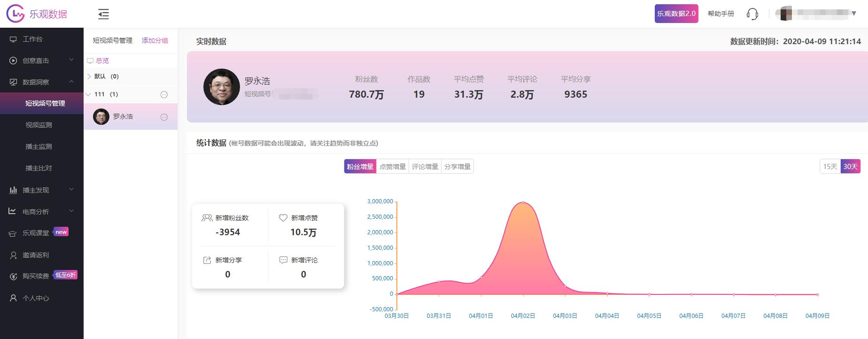Click the 罗永浩 profile avatar in banner
The height and width of the screenshot is (339, 868).
point(221,87)
